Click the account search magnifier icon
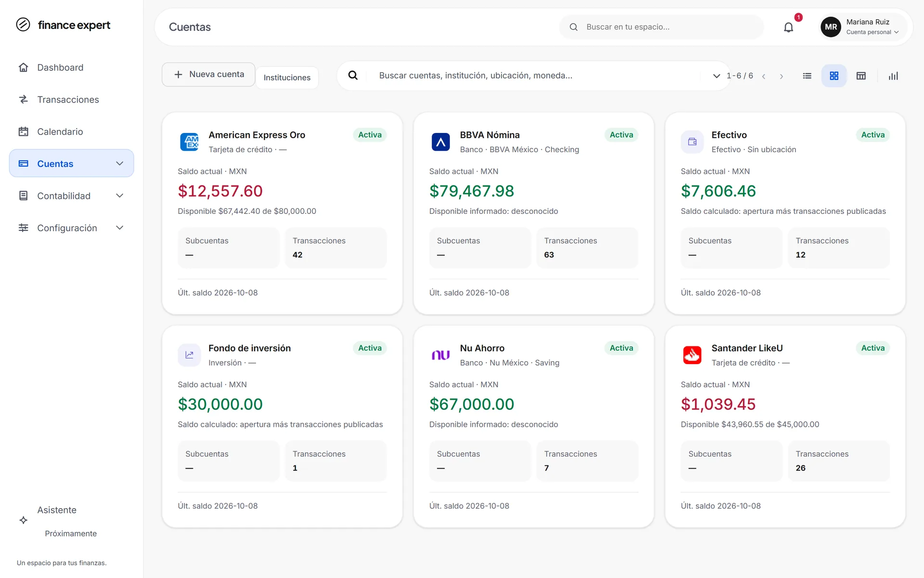Viewport: 924px width, 578px height. (353, 75)
